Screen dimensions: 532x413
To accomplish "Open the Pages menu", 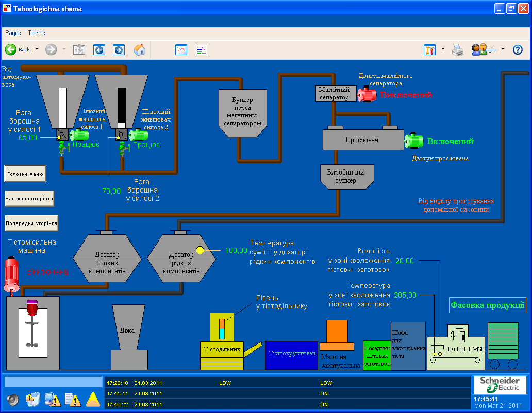I will [13, 33].
